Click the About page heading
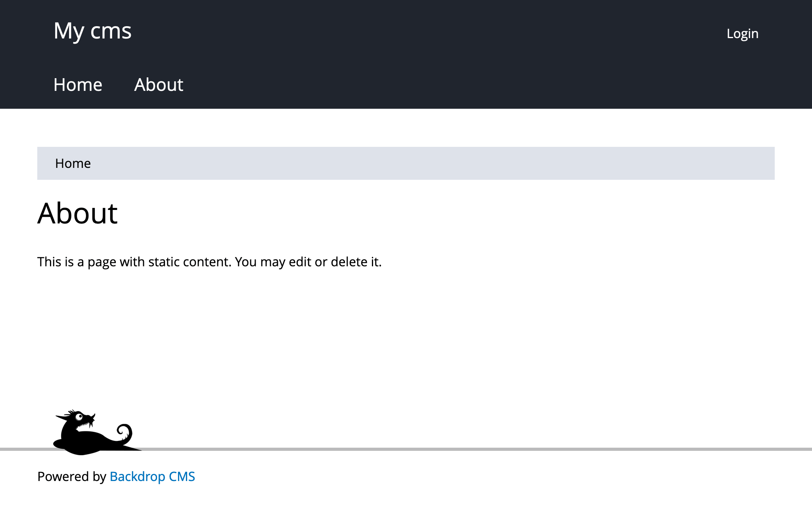 click(77, 213)
